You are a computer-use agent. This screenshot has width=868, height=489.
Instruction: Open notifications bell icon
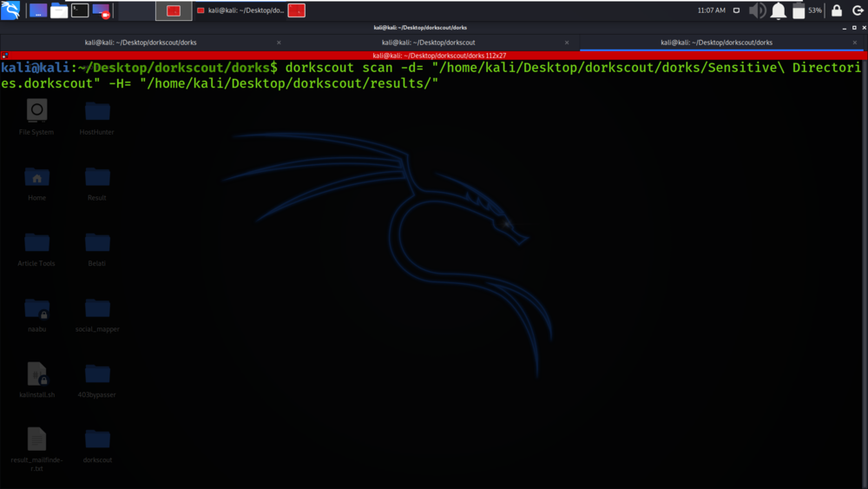coord(779,10)
